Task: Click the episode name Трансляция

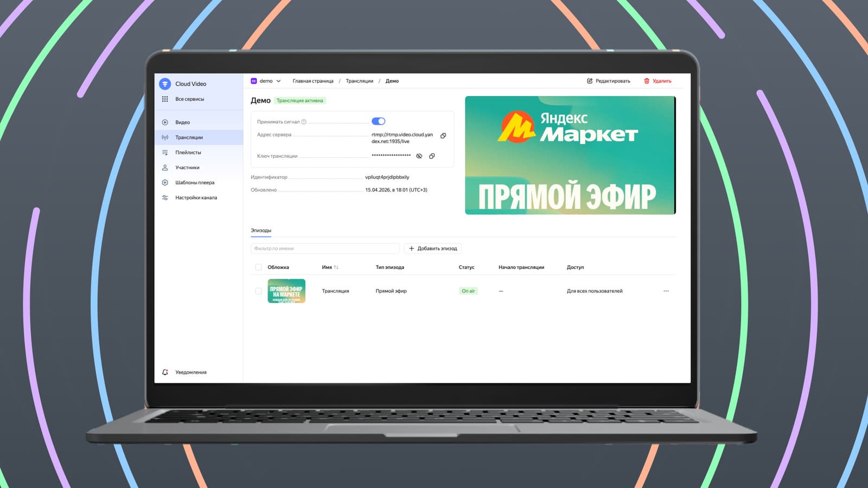Action: point(335,291)
